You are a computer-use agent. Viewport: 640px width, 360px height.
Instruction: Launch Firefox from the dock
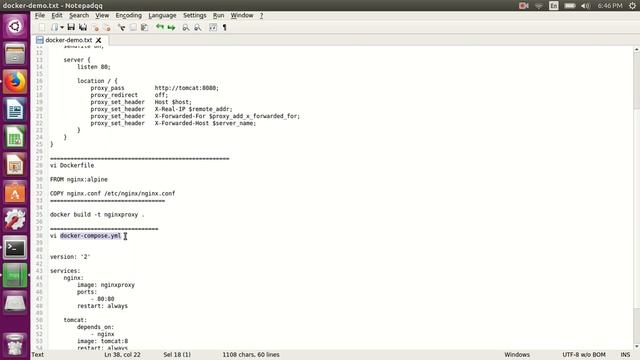coord(15,82)
